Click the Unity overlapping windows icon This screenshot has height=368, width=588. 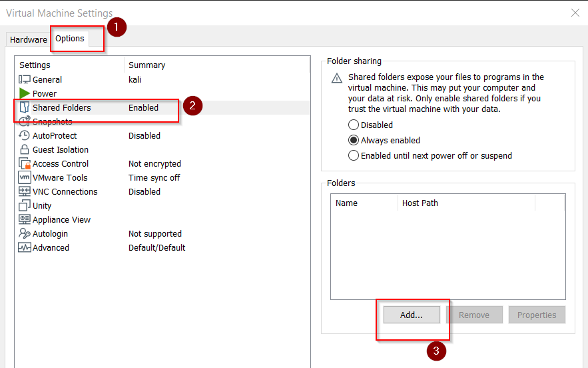[25, 205]
